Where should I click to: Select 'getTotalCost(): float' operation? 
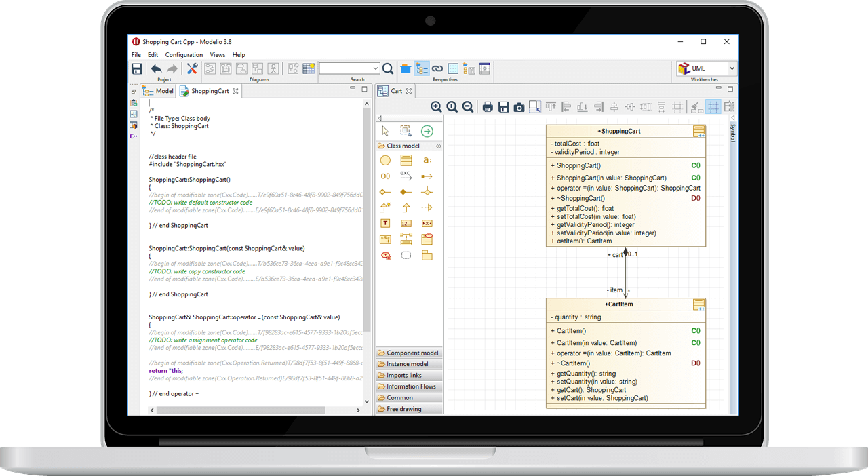coord(583,209)
